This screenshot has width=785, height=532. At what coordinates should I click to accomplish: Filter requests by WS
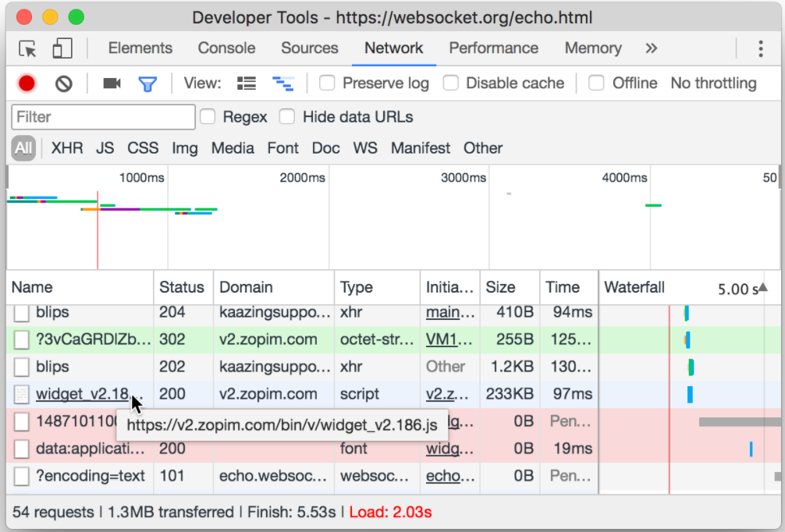coord(365,148)
